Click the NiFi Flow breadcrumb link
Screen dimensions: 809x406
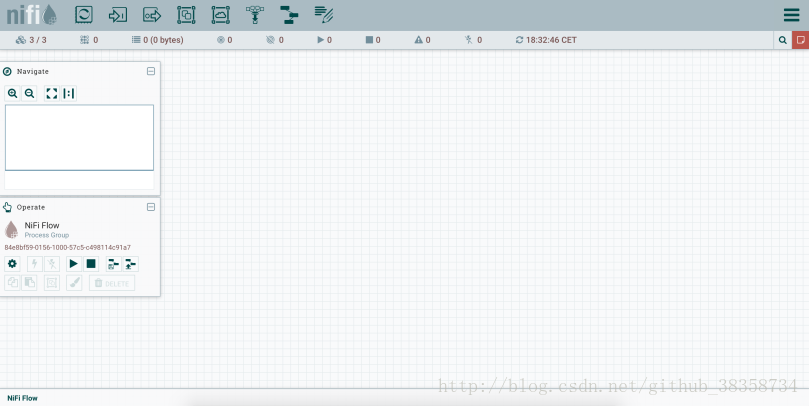[23, 398]
